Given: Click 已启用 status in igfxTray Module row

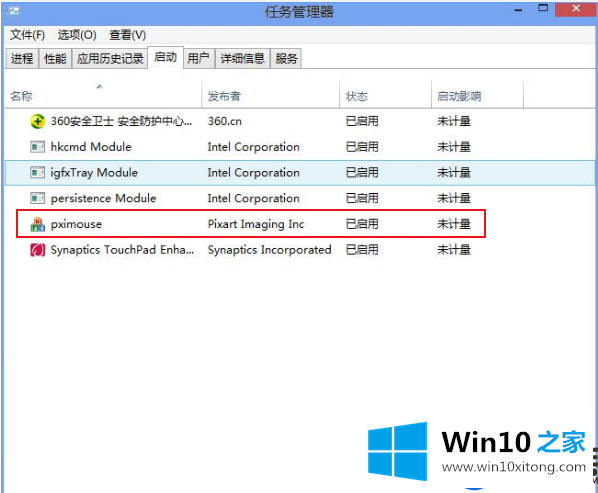Looking at the screenshot, I should pos(362,173).
